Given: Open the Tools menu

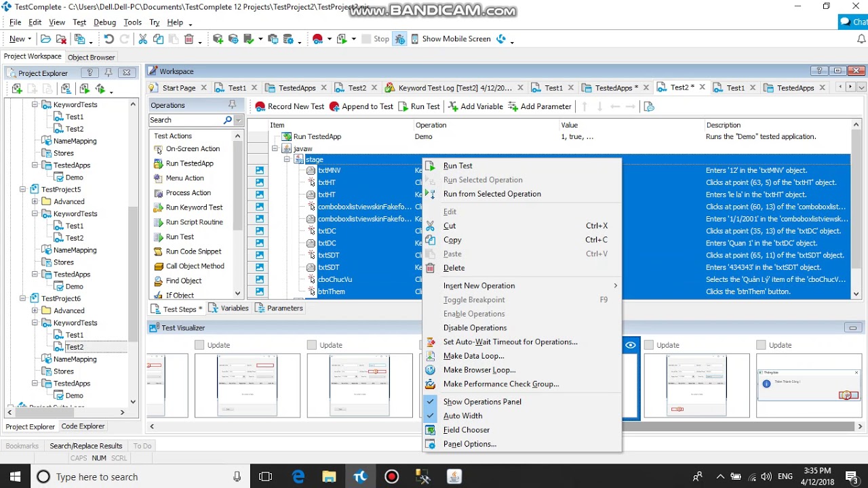Looking at the screenshot, I should (x=132, y=22).
